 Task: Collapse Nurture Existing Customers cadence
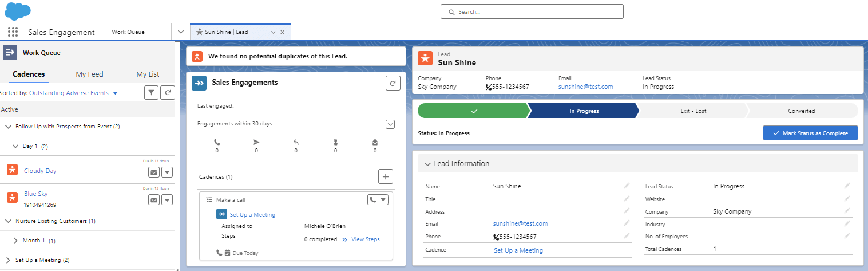pos(8,221)
